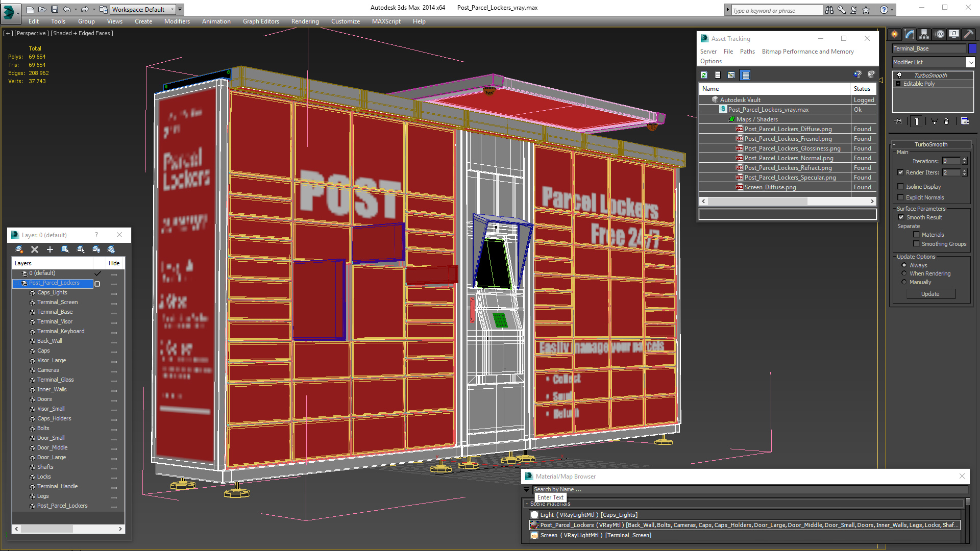
Task: Click the Search by Name field
Action: pos(749,490)
